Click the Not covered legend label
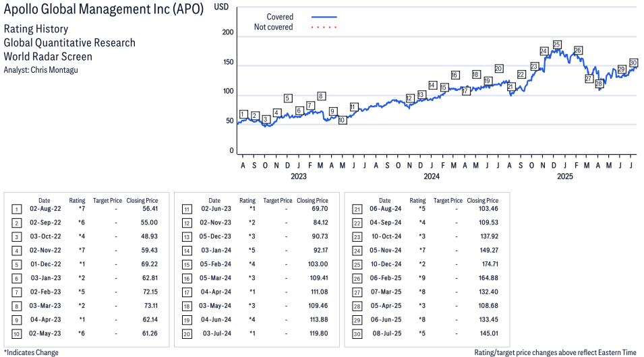Screen dimensions: 644x357 [274, 27]
